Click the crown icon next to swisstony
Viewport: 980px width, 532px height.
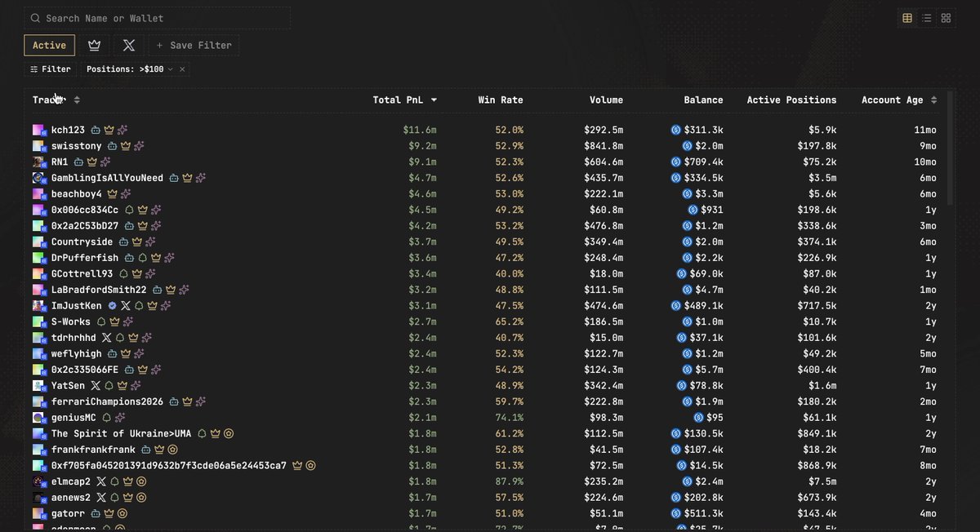click(x=126, y=146)
